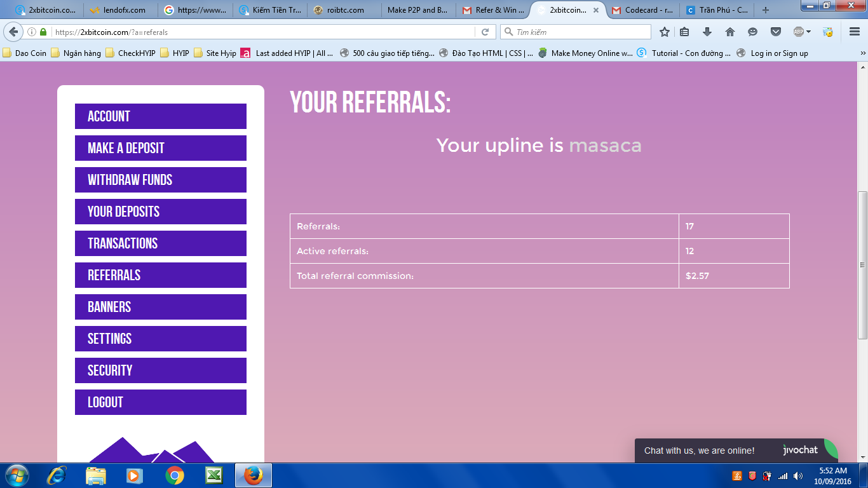Click the volume speaker tray icon
Viewport: 868px width, 488px height.
798,475
